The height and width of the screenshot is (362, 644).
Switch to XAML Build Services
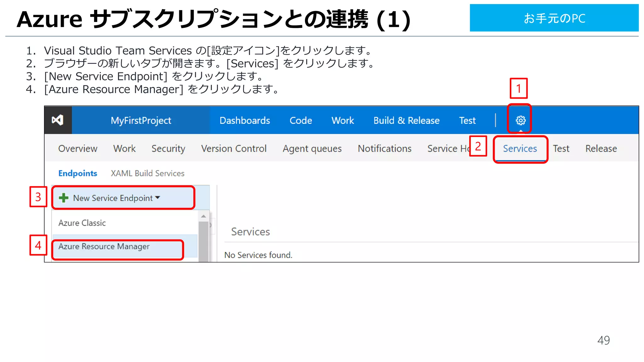point(147,173)
